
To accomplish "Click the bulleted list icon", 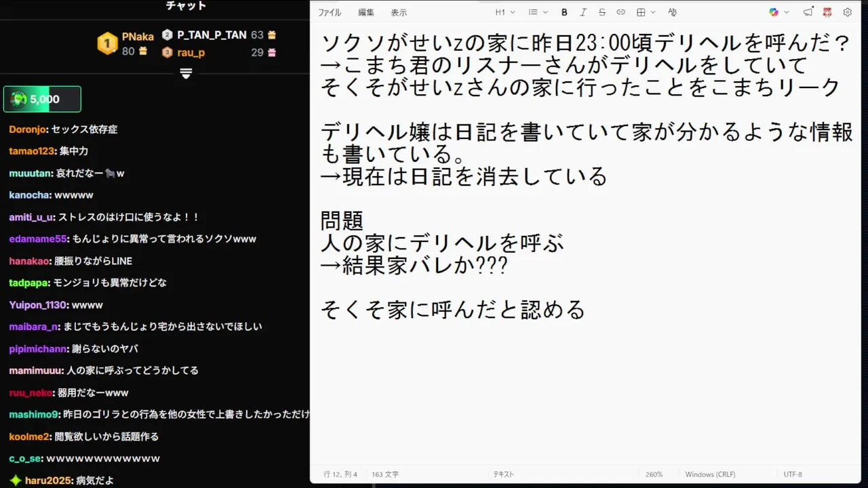I will pos(533,12).
